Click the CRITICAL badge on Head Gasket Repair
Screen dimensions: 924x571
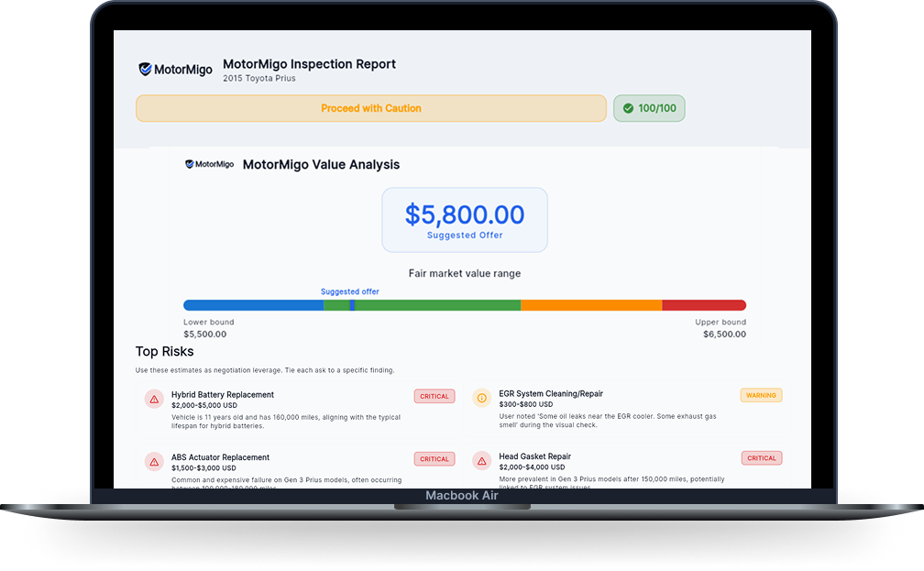coord(762,458)
